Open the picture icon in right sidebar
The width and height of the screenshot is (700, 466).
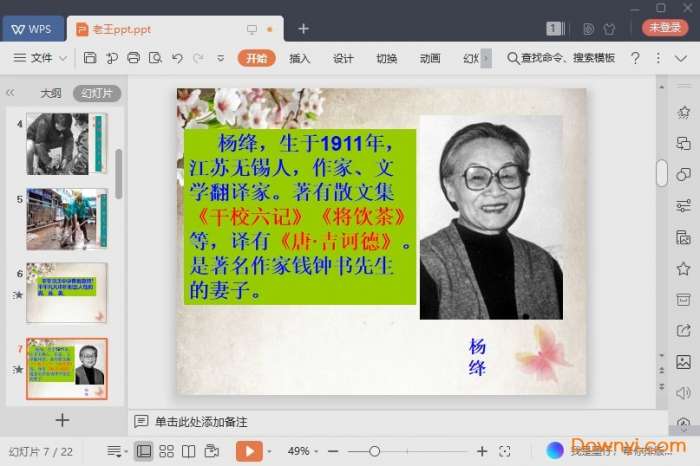point(683,362)
